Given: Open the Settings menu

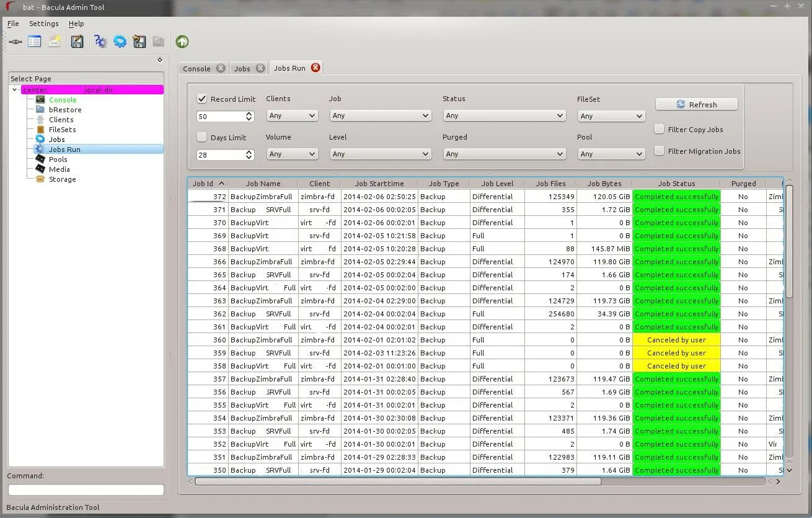Looking at the screenshot, I should (44, 24).
